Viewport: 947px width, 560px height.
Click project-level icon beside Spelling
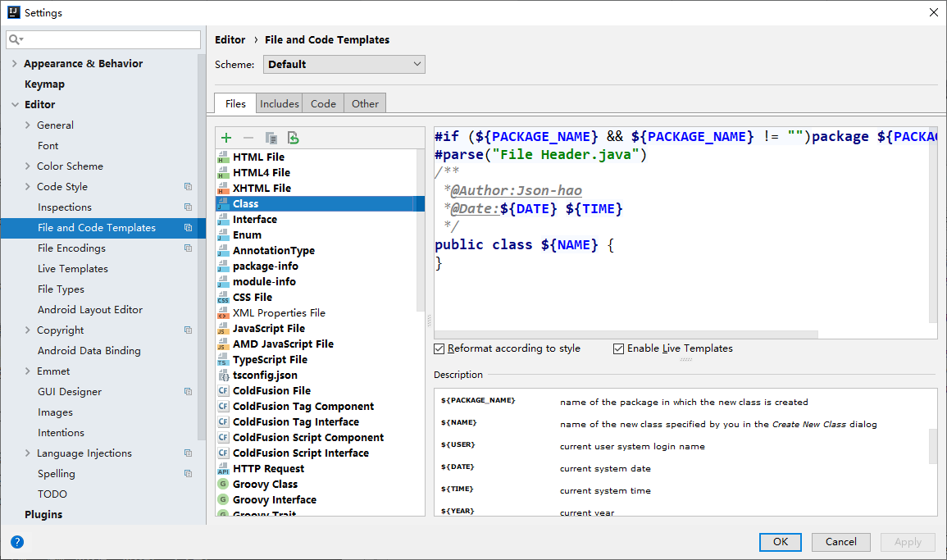(x=188, y=474)
